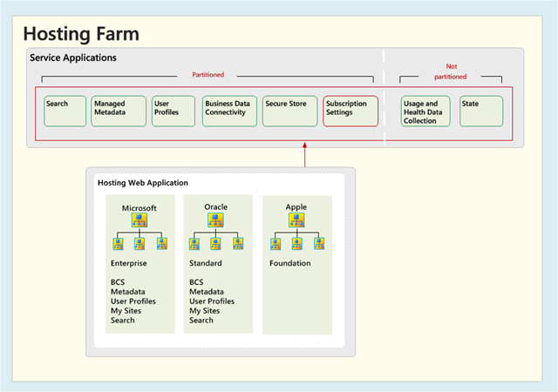Viewport: 558px width, 392px height.
Task: Click Metadata in the Oracle feature list
Action: pyautogui.click(x=207, y=292)
